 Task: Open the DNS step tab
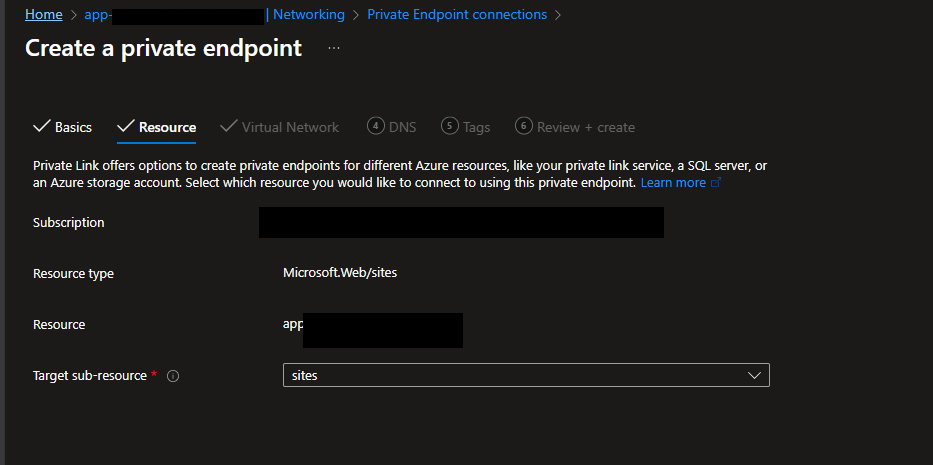[x=392, y=127]
